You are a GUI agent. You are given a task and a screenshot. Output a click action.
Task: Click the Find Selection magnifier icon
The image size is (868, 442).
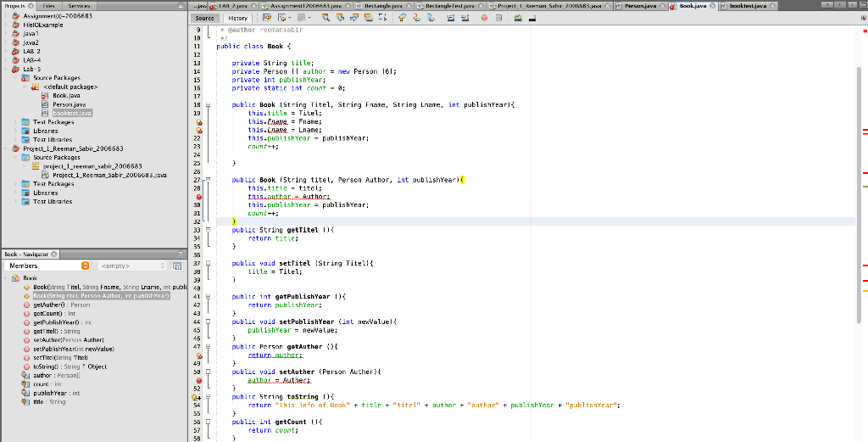coord(325,18)
